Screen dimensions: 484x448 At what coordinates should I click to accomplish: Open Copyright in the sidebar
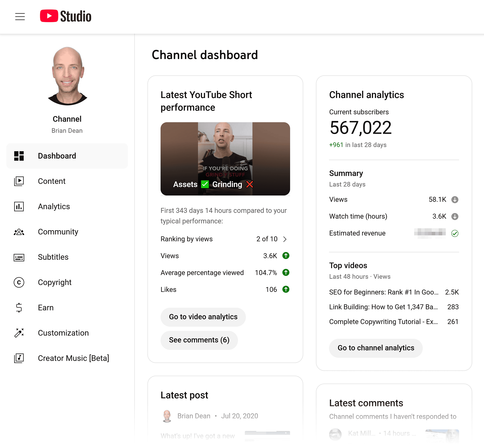pyautogui.click(x=67, y=282)
